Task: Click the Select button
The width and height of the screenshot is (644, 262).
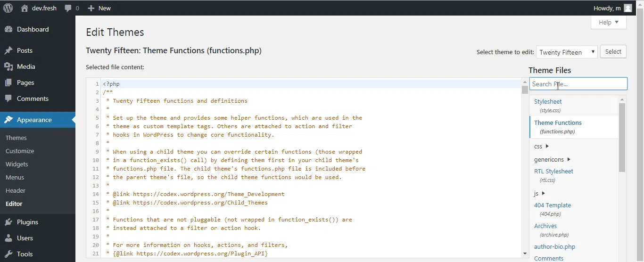Action: 613,52
